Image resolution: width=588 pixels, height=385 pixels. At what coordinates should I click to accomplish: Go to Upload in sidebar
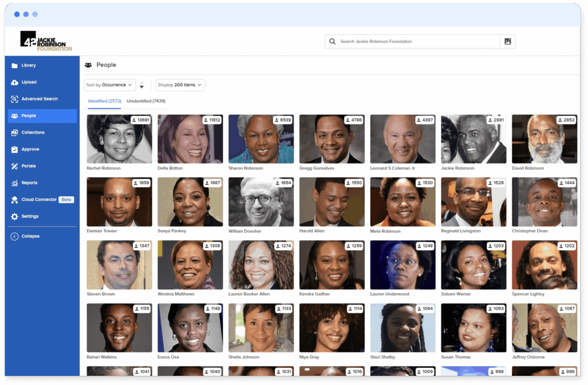pos(42,82)
